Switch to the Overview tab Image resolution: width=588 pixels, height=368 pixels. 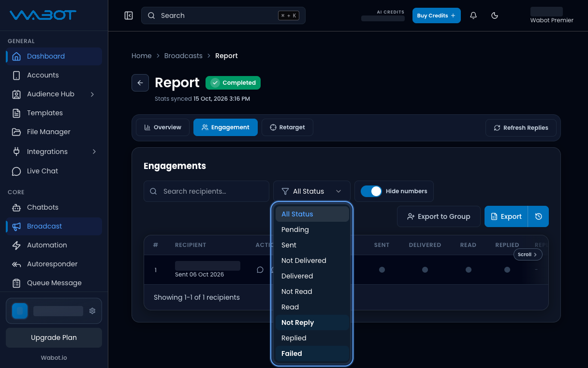tap(162, 127)
